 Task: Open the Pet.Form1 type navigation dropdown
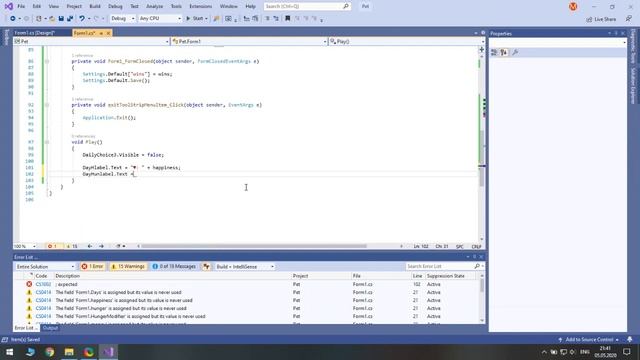(249, 41)
